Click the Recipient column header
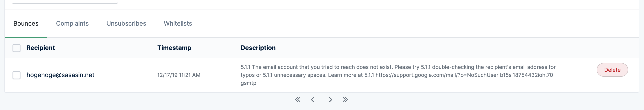The height and width of the screenshot is (110, 644). tap(40, 48)
